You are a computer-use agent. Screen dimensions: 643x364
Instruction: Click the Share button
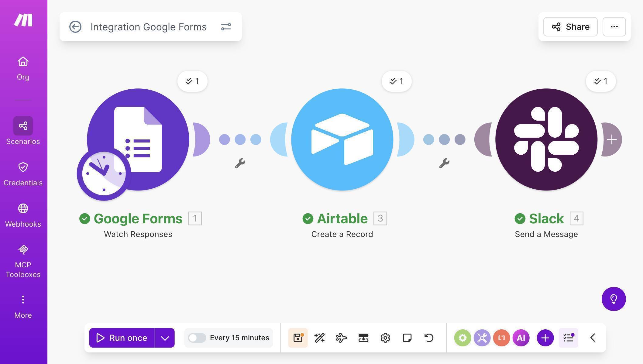coord(570,27)
